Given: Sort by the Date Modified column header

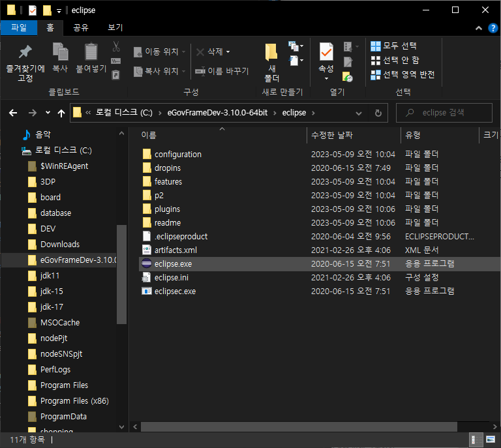Looking at the screenshot, I should [x=354, y=135].
